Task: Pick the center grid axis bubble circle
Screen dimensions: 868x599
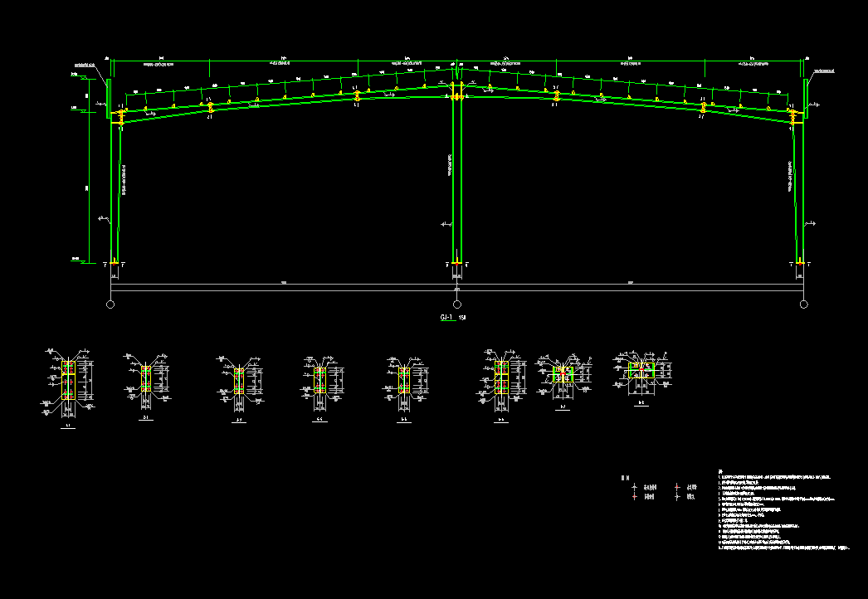Action: [457, 304]
